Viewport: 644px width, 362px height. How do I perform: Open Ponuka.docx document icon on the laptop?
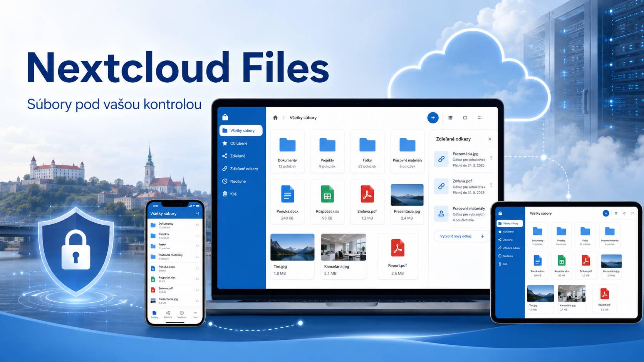click(x=287, y=194)
